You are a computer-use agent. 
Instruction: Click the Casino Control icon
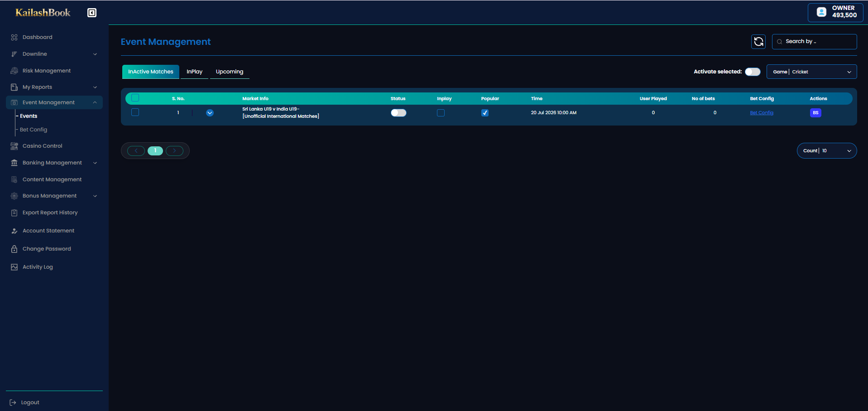coord(14,146)
